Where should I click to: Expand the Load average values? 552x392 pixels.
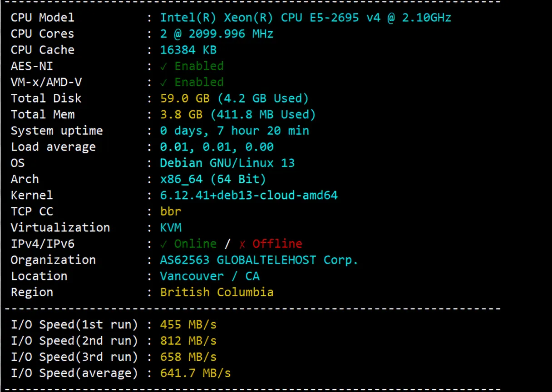pos(217,147)
